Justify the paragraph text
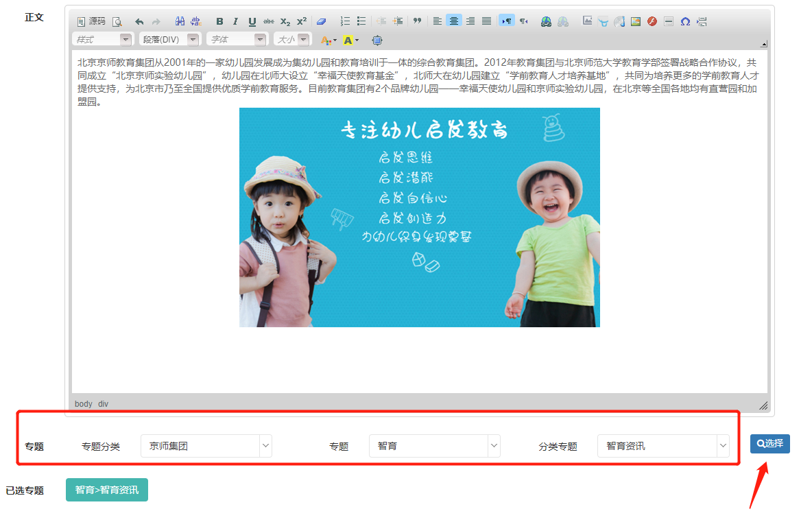Viewport: 812px width, 520px height. 487,21
